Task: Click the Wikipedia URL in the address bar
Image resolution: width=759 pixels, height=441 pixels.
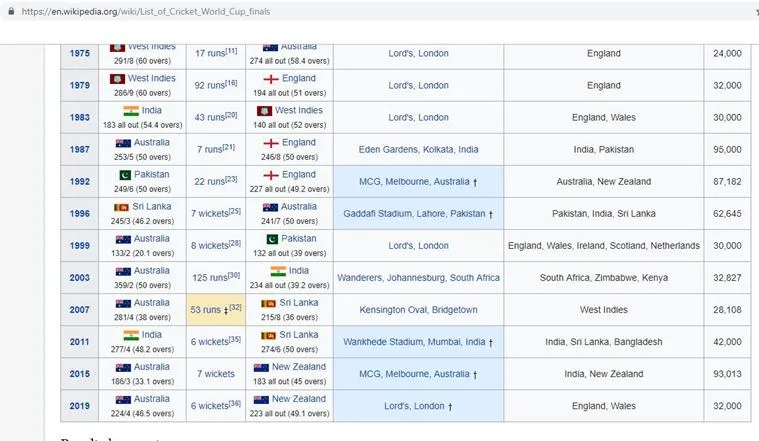Action: tap(146, 12)
